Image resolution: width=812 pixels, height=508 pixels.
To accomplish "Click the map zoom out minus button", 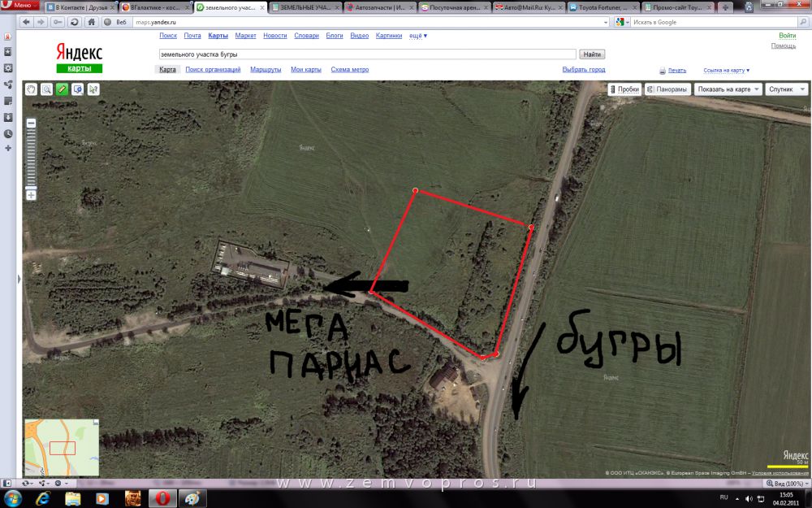I will coord(31,124).
